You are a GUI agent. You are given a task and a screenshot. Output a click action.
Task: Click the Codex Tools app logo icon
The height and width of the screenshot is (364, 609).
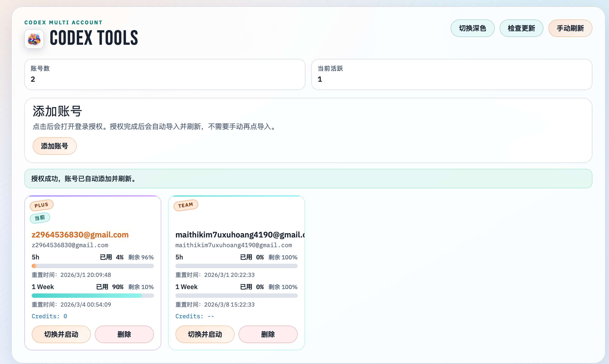click(34, 39)
